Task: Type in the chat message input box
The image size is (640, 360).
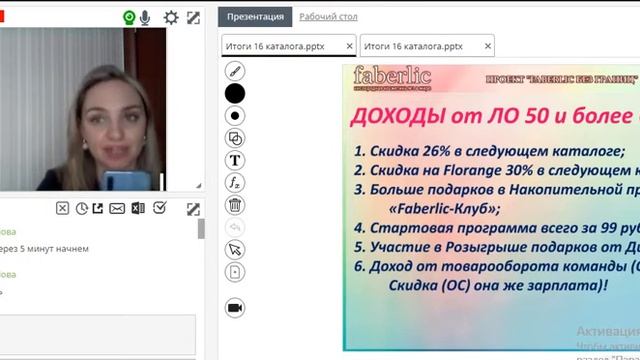Action: pos(98,334)
